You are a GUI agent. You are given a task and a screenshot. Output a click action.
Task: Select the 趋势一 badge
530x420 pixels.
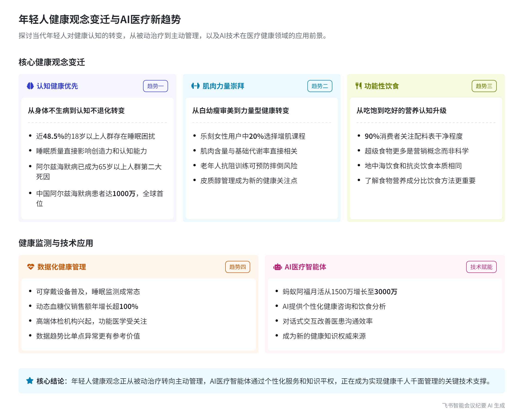155,86
